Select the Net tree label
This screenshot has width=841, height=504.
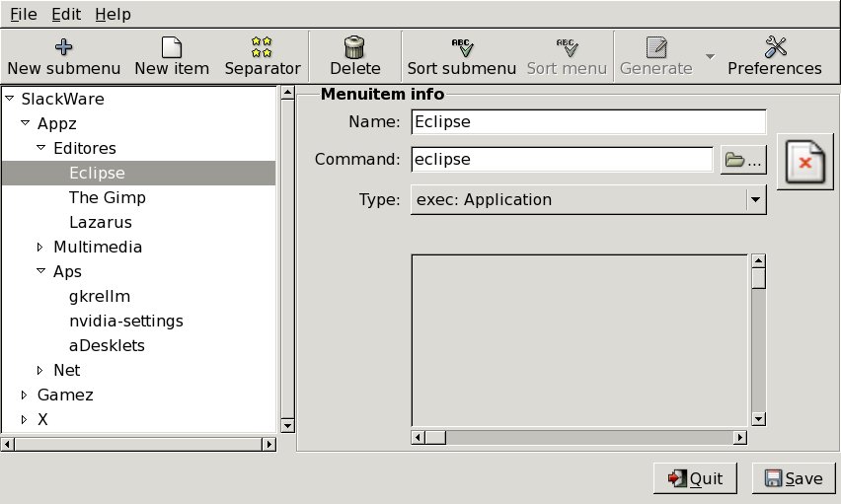click(66, 370)
